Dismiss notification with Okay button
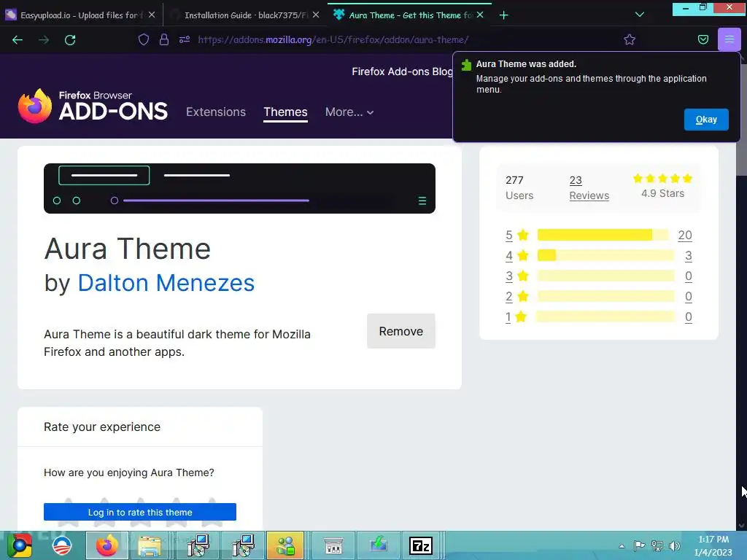Screen dimensions: 747x560 click(x=706, y=120)
